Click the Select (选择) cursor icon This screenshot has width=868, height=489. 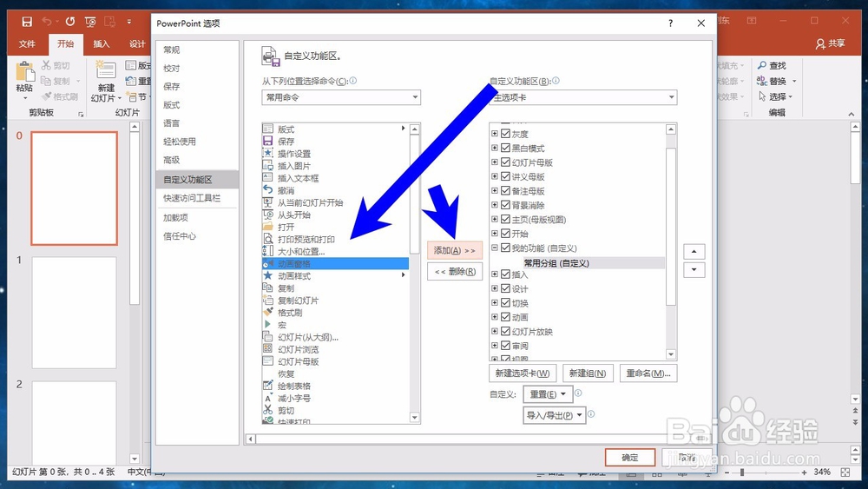point(762,96)
